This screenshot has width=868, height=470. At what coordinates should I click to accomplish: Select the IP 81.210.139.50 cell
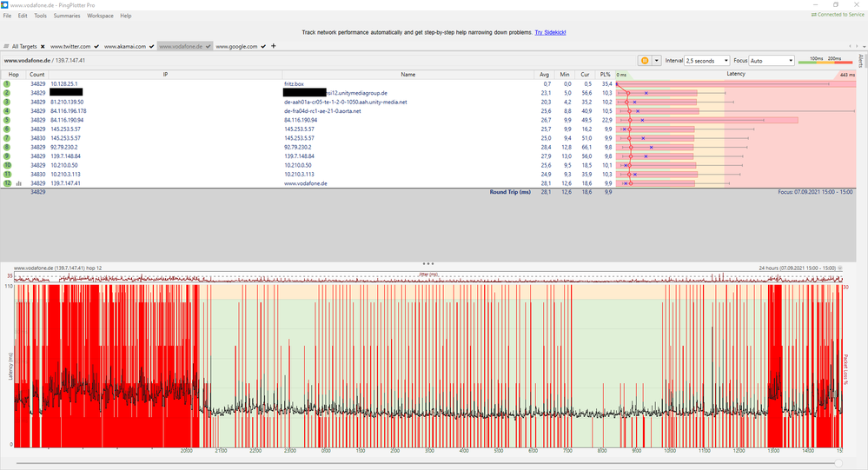67,102
